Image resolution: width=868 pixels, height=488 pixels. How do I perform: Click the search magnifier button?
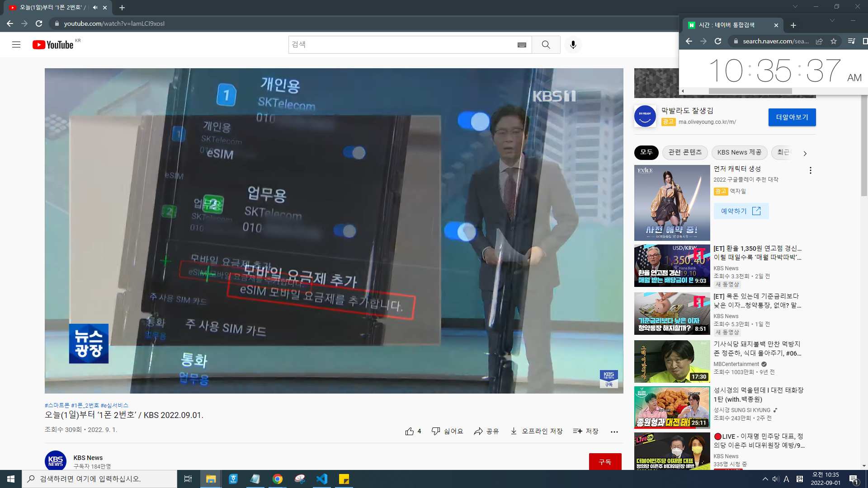[x=546, y=45]
